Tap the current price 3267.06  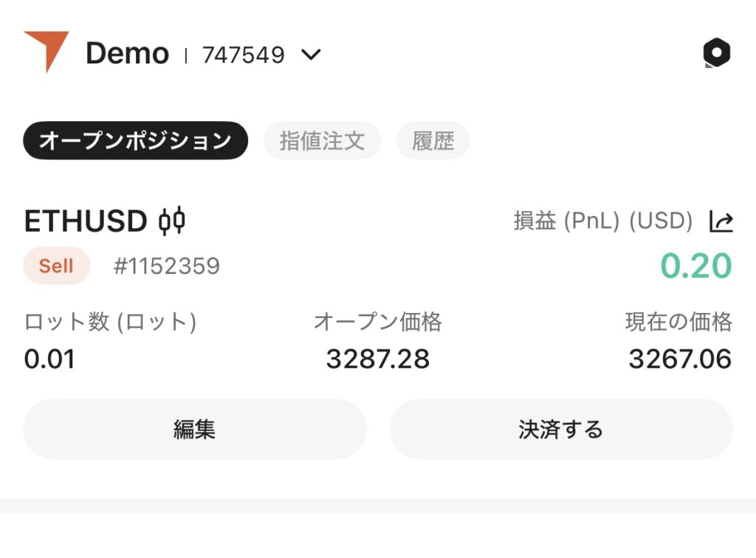point(679,359)
